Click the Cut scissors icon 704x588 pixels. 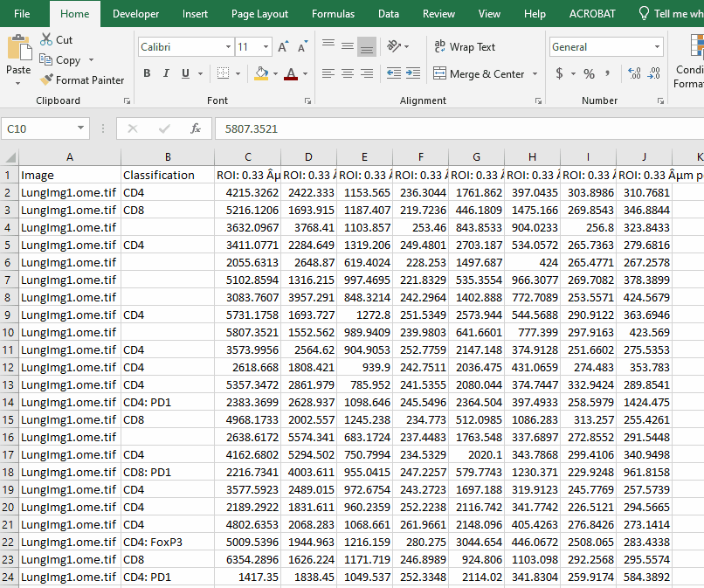[46, 39]
